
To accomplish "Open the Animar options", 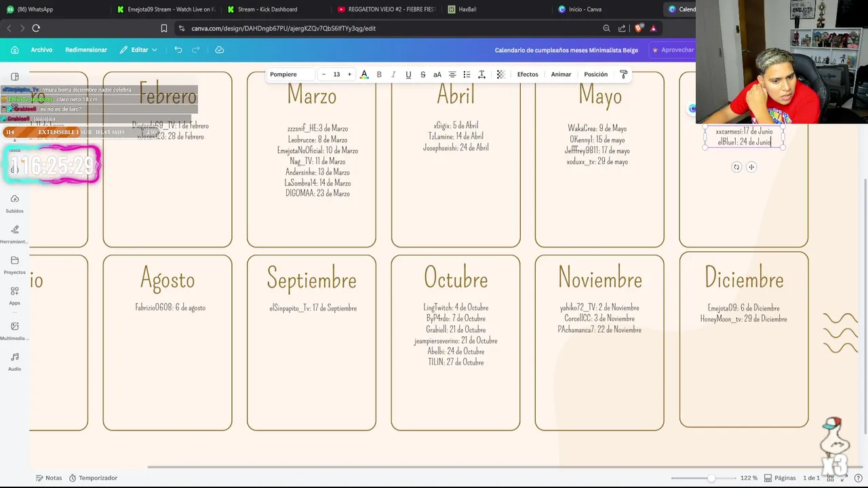I will click(561, 75).
